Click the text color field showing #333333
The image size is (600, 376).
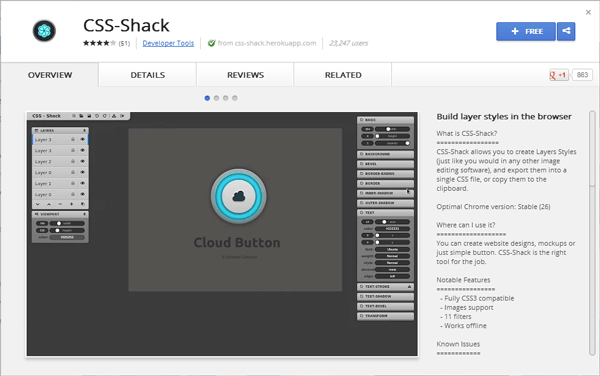392,229
